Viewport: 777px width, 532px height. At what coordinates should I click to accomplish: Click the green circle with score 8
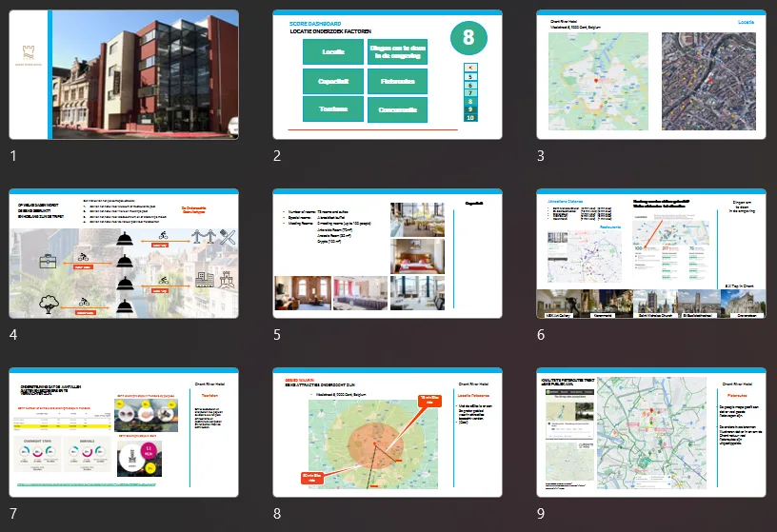click(x=468, y=38)
